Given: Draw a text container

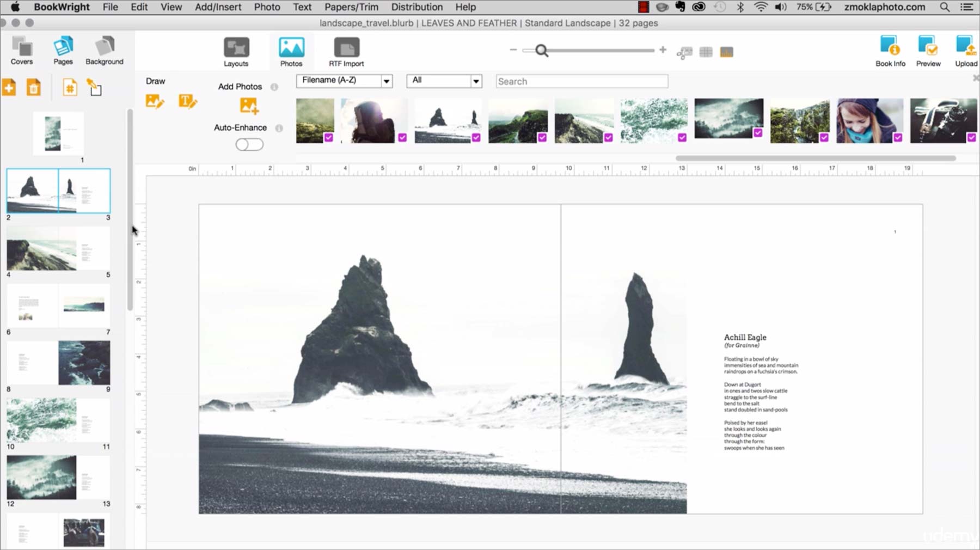Looking at the screenshot, I should (x=188, y=101).
